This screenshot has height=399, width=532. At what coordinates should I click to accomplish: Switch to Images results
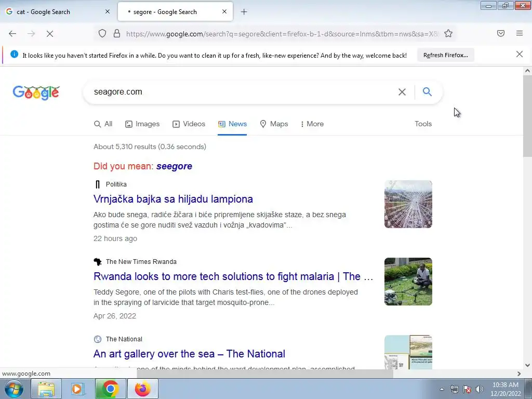tap(142, 124)
